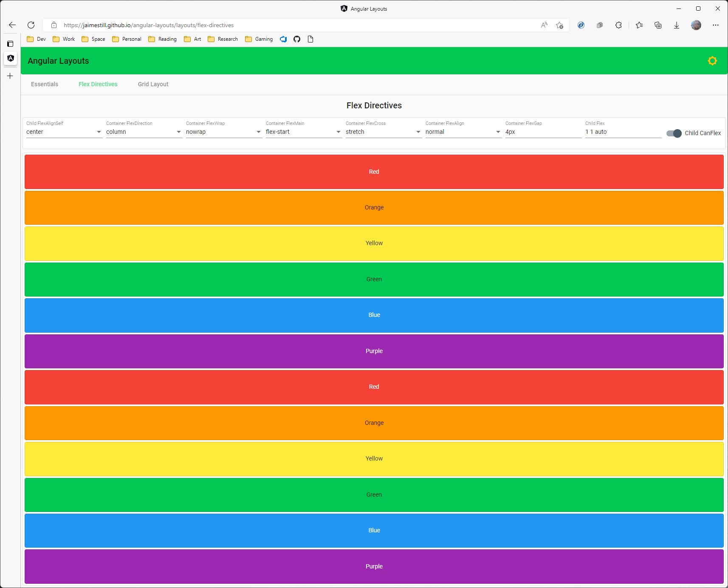Screen dimensions: 728x588
Task: Add the page to favorites via the star
Action: click(x=559, y=25)
